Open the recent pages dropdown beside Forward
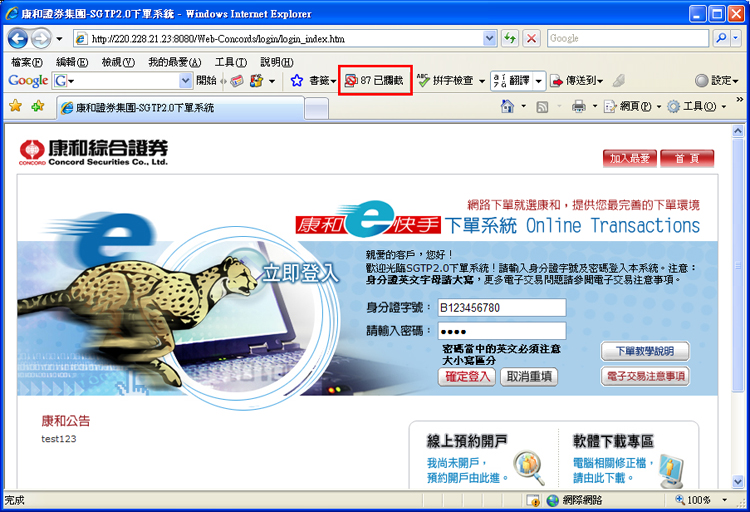The width and height of the screenshot is (750, 512). point(59,39)
